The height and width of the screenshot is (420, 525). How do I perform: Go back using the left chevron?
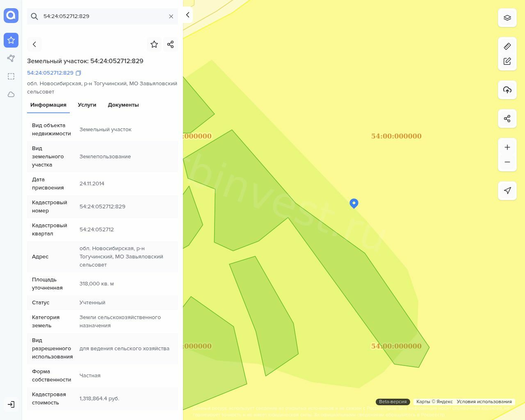[34, 44]
